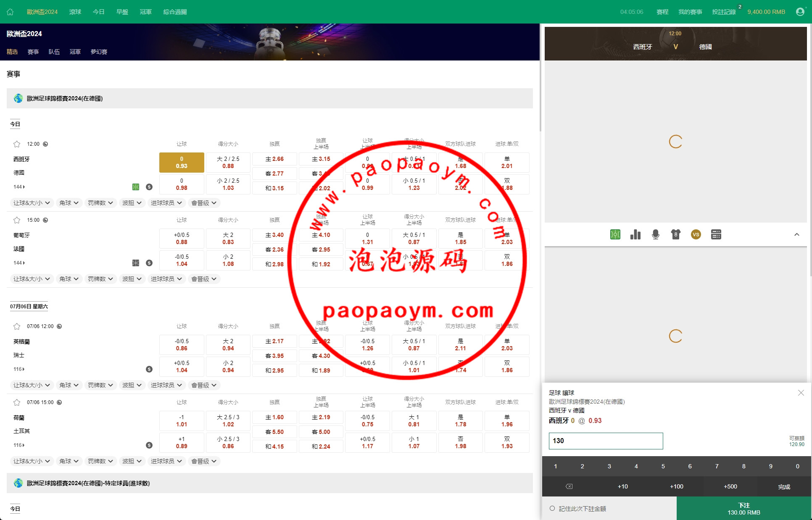
Task: Close the bet slip panel
Action: point(801,393)
